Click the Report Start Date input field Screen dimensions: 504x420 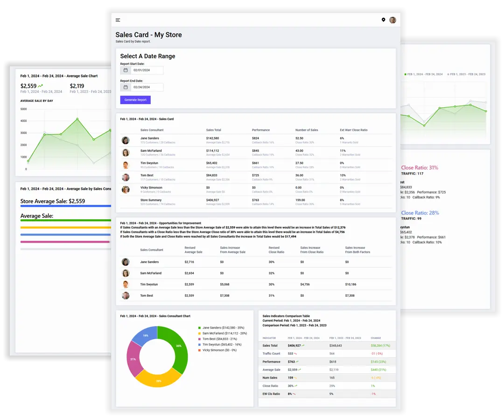tap(147, 70)
